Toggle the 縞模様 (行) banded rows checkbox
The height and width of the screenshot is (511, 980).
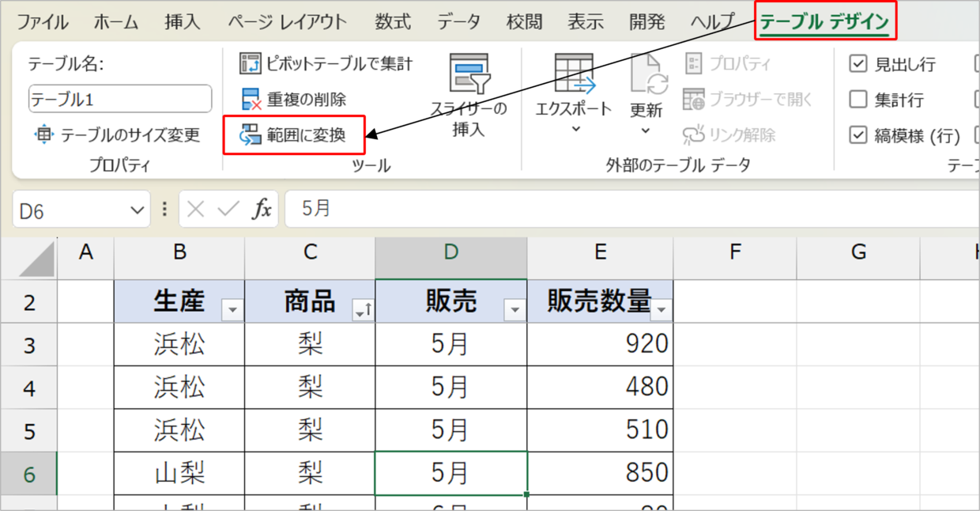pyautogui.click(x=858, y=135)
